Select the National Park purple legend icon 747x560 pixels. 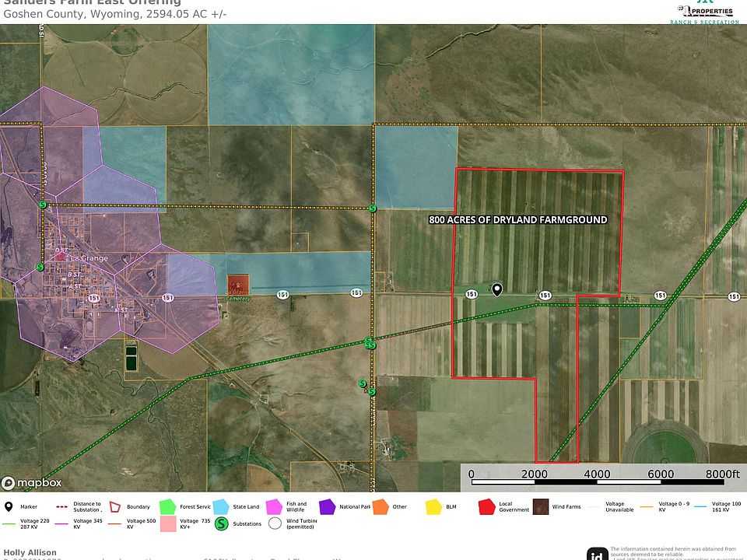pyautogui.click(x=328, y=506)
